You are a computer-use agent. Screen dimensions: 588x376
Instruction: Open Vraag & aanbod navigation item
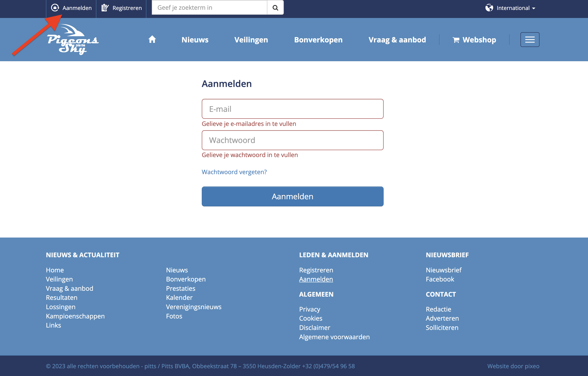(397, 40)
